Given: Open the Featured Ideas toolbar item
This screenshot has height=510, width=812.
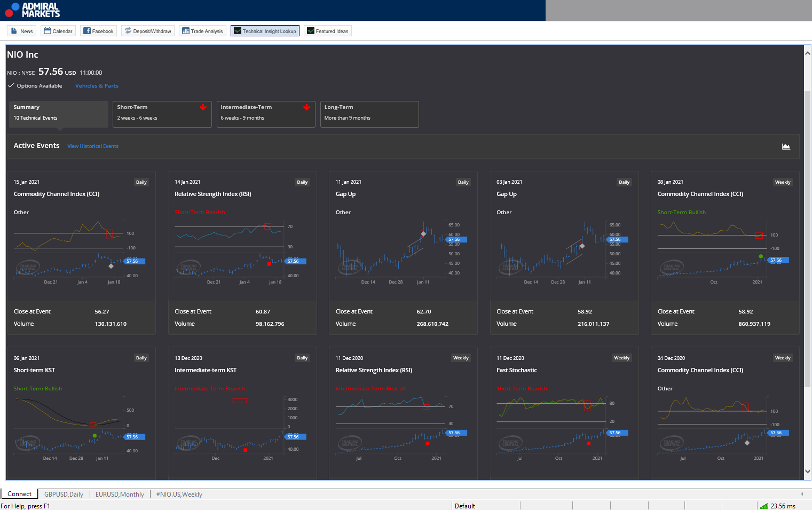Looking at the screenshot, I should pos(327,31).
